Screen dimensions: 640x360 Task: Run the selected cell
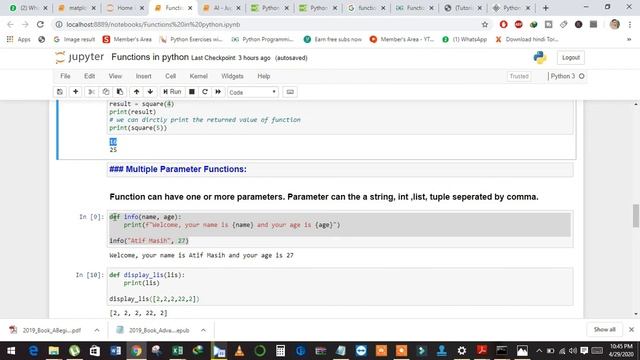click(172, 92)
